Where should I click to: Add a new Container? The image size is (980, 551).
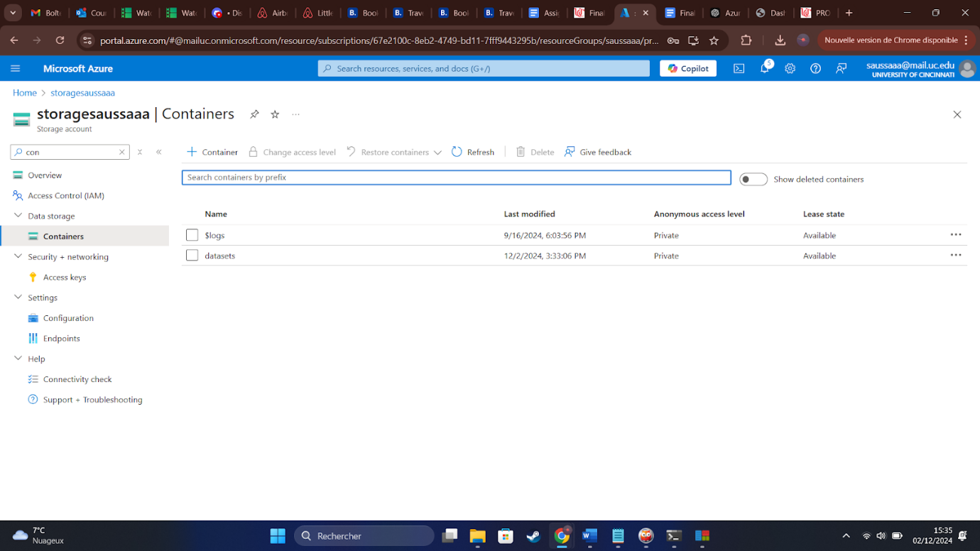[x=212, y=152]
